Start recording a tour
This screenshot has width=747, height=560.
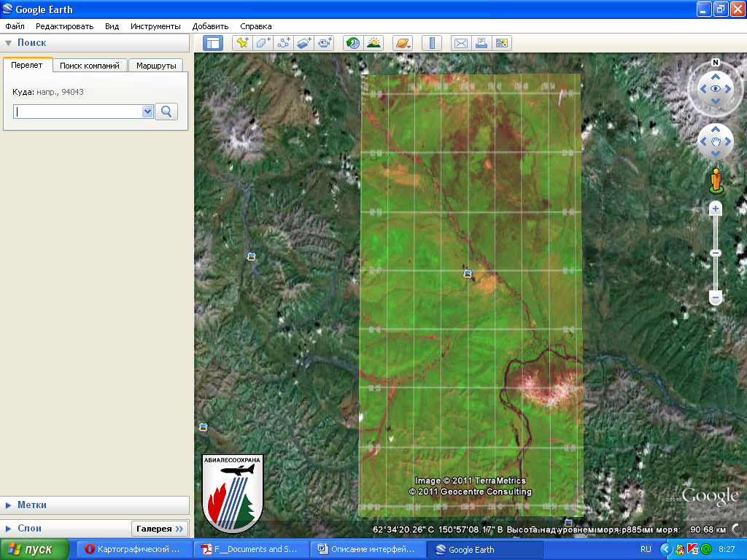click(x=325, y=42)
